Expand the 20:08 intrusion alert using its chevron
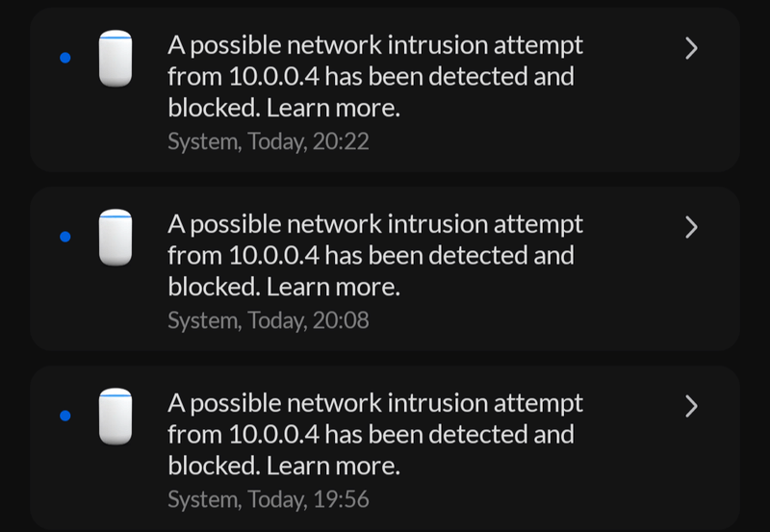The height and width of the screenshot is (532, 770). [691, 228]
